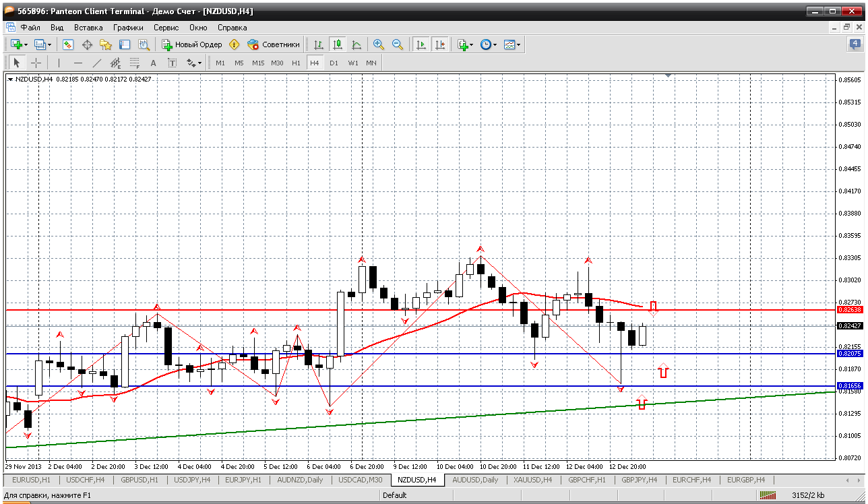868x504 pixels.
Task: Select the Text Label tool
Action: click(172, 63)
